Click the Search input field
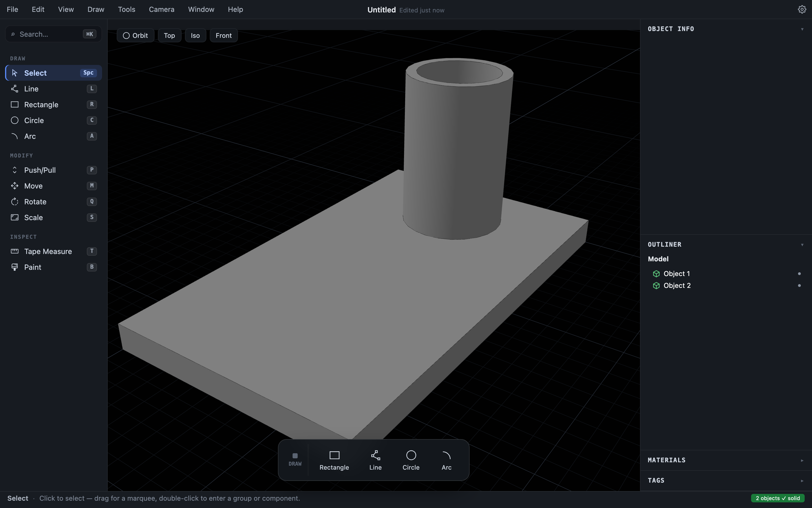Screen dimensions: 812x508 (x=53, y=34)
